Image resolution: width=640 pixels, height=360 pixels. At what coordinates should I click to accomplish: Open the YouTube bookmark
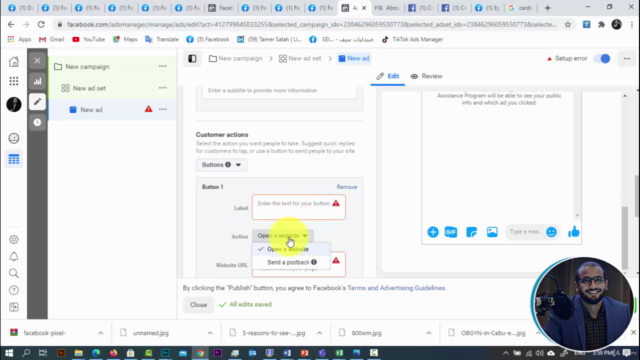89,39
